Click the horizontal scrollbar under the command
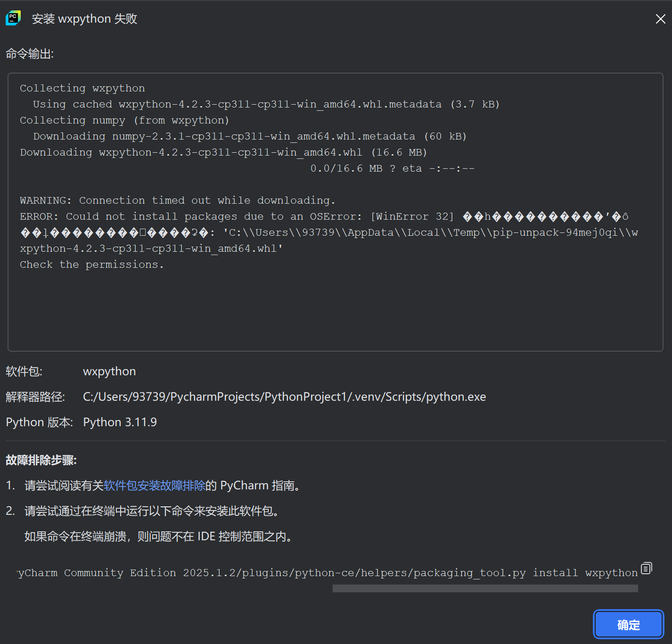The height and width of the screenshot is (644, 672). (485, 588)
